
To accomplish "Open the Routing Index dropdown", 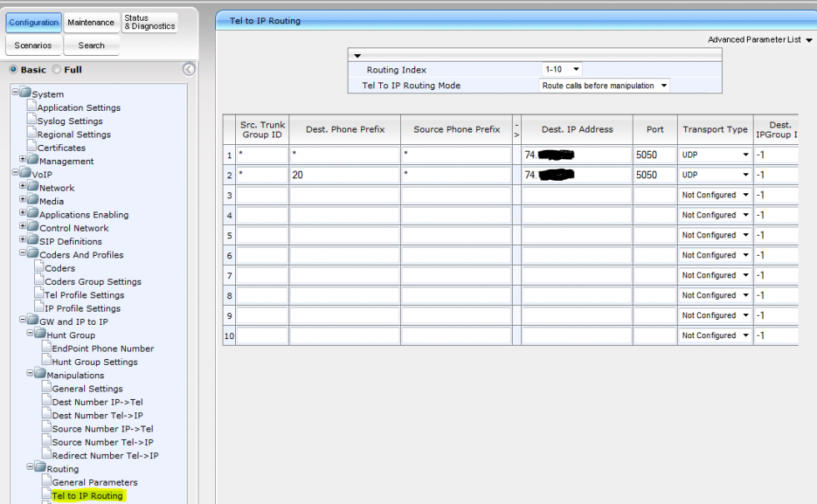I will (562, 70).
